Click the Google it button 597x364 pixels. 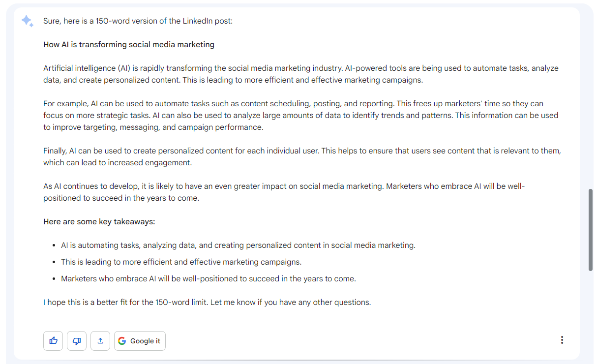tap(140, 341)
